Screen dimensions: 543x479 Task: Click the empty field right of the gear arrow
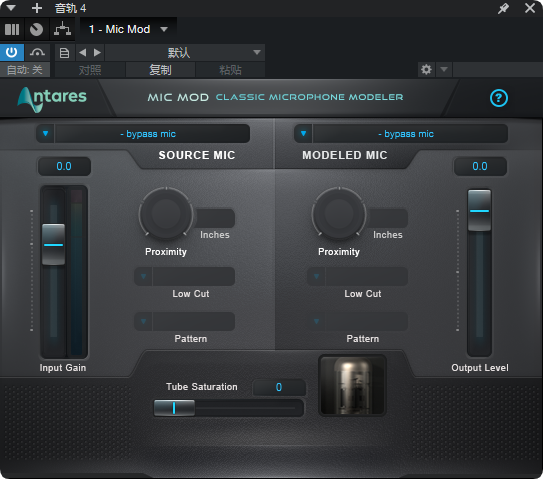tap(498, 70)
